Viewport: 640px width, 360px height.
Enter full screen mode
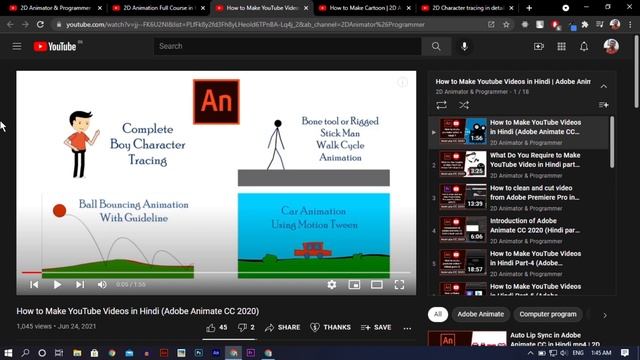tap(399, 284)
